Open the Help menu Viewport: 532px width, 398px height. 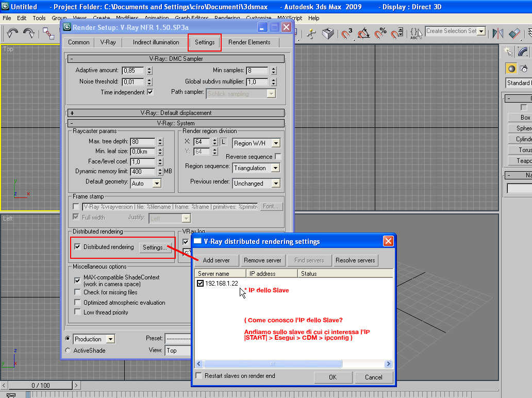[313, 18]
